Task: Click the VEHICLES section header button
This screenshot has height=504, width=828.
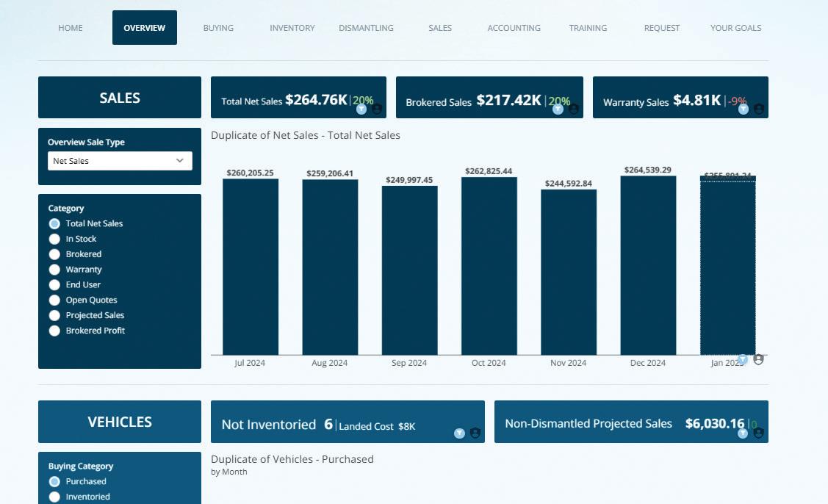Action: pos(119,422)
